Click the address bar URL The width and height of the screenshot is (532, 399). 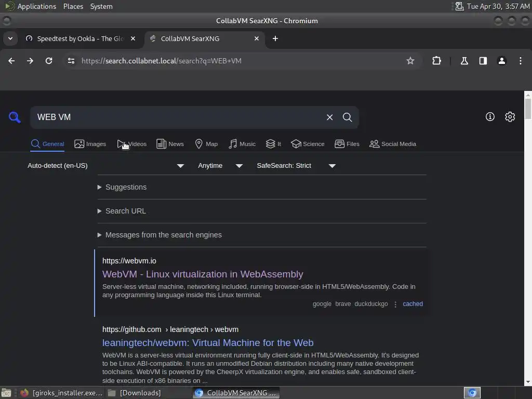pos(161,61)
